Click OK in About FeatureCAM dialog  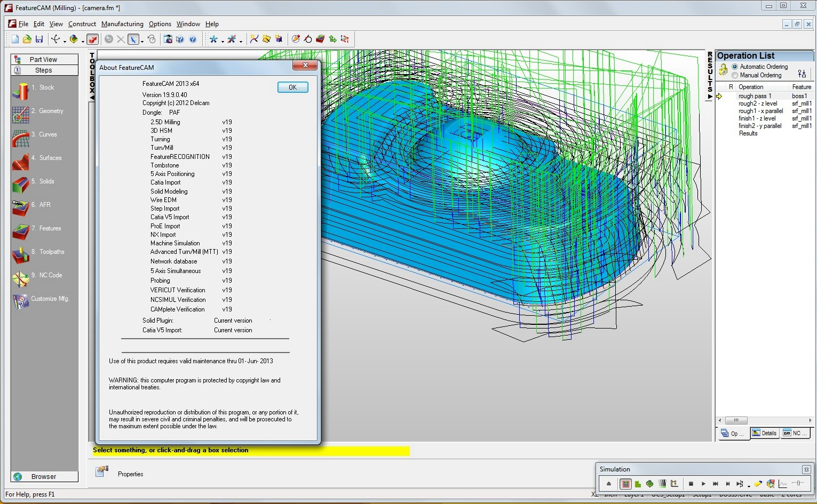coord(292,87)
